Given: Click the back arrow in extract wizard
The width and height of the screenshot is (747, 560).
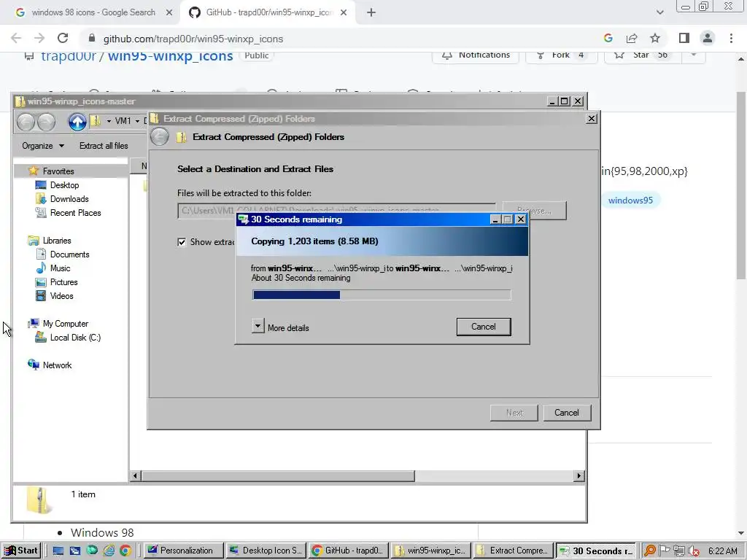Looking at the screenshot, I should pos(160,137).
